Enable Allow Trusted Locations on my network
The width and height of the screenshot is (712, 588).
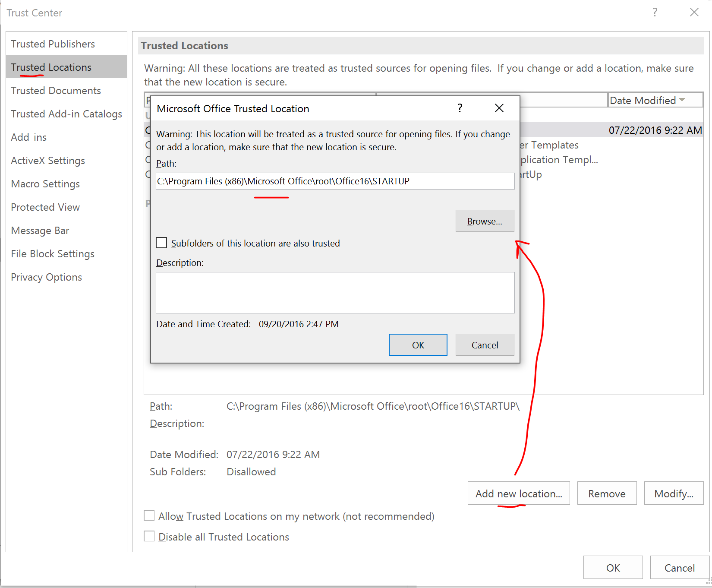click(x=149, y=515)
